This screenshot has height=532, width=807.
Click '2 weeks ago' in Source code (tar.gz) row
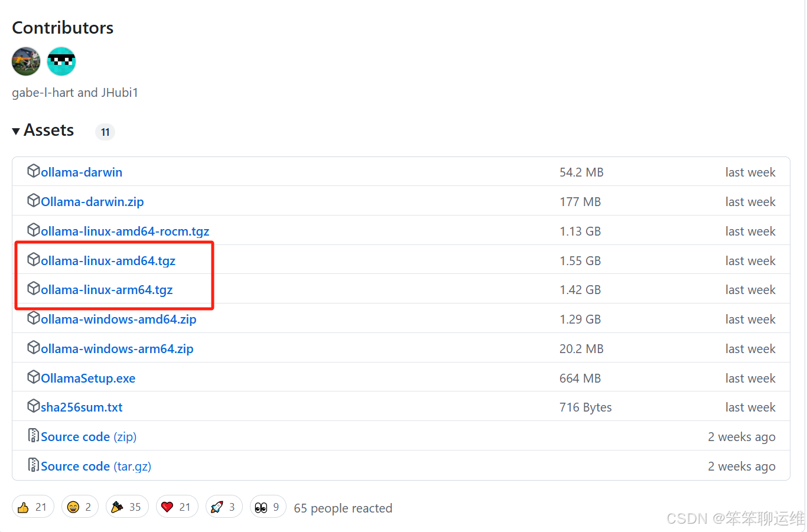(x=741, y=466)
